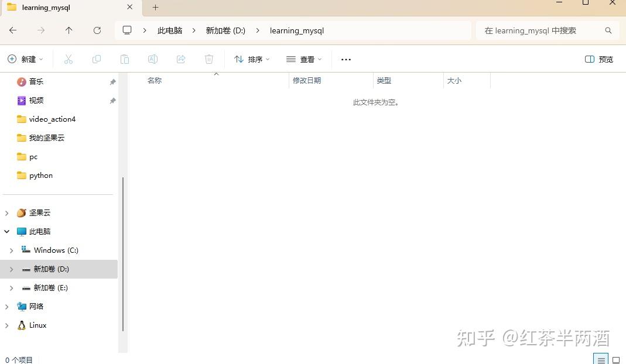Click the pin icon next to 视频

point(112,100)
